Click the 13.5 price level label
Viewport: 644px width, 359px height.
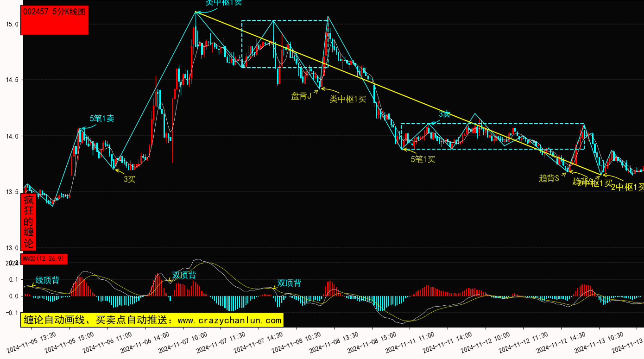(x=13, y=192)
